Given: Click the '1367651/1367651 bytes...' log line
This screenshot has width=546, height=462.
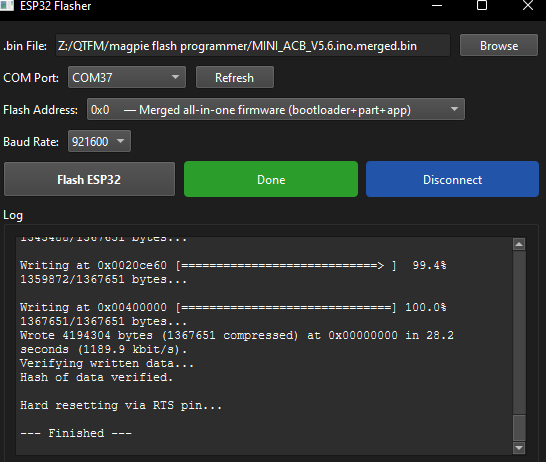Looking at the screenshot, I should tap(103, 321).
